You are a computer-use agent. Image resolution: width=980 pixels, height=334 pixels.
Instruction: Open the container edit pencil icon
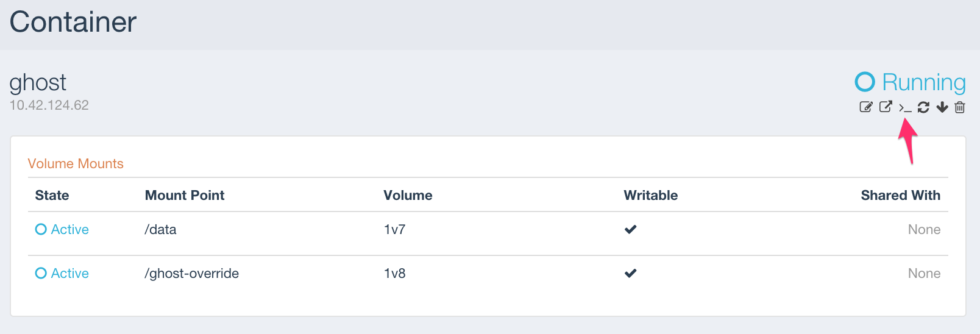(866, 107)
